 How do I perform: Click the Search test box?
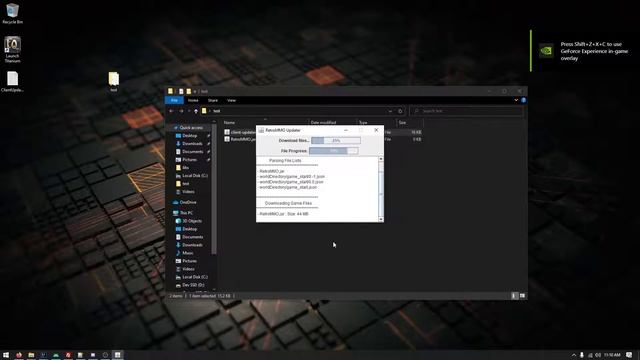467,111
